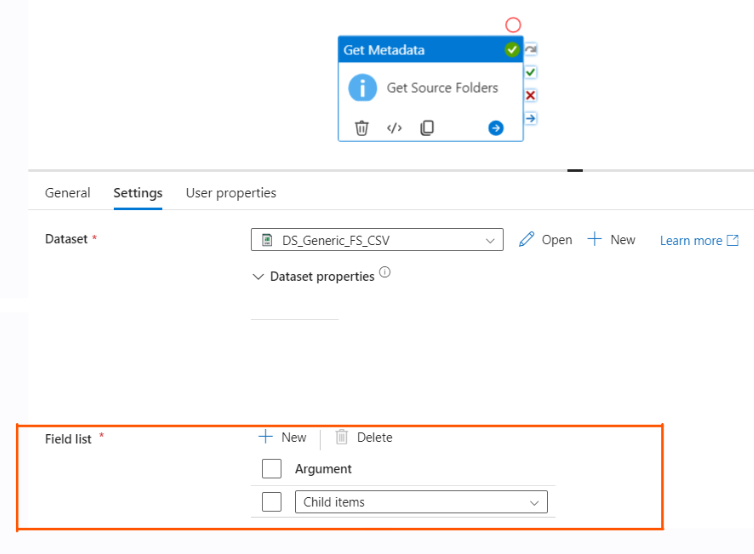The width and height of the screenshot is (754, 554).
Task: View activity source code icon
Action: click(x=395, y=128)
